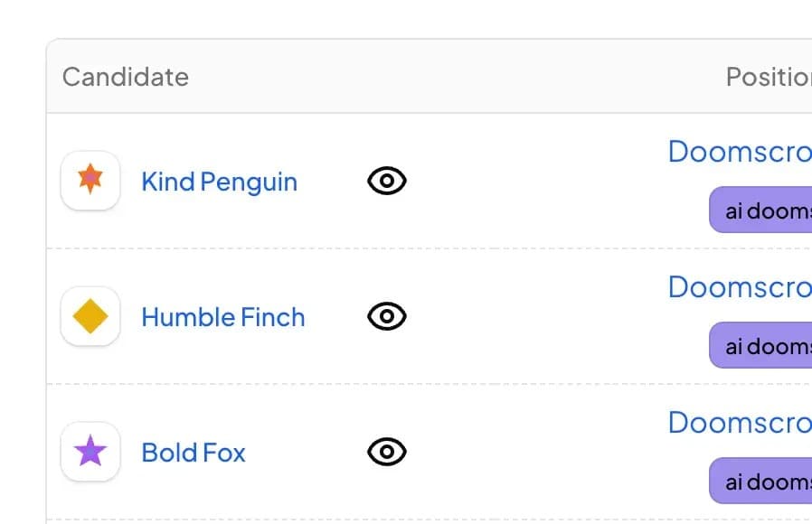Open the Bold Fox candidate profile link
Viewport: 812px width, 524px height.
click(x=194, y=453)
